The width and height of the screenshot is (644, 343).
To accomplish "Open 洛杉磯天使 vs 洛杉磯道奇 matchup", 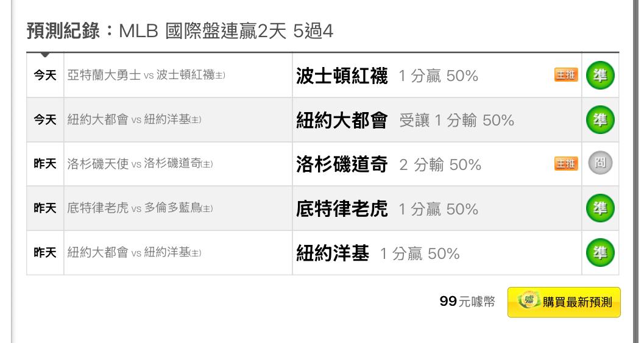I will [140, 163].
